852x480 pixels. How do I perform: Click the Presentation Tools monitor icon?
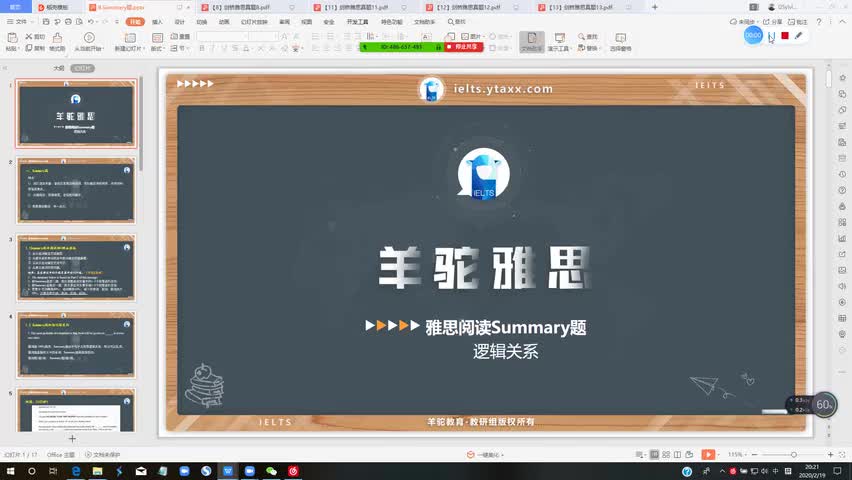[559, 38]
